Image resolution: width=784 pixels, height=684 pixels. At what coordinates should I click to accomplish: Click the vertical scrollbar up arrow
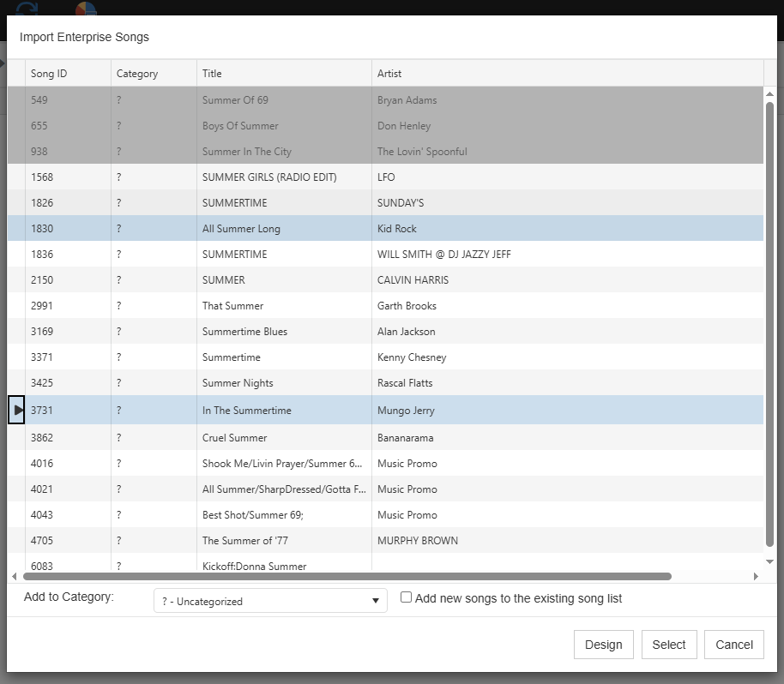[x=769, y=93]
